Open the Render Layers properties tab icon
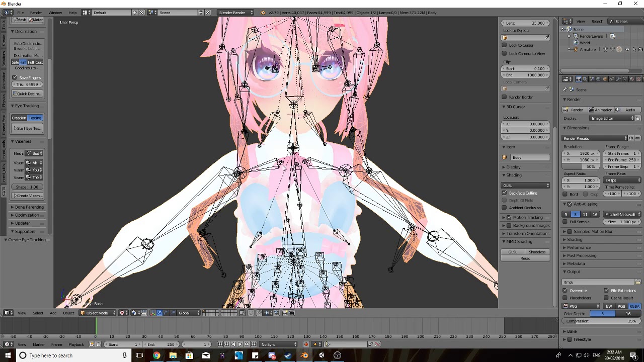 [x=585, y=79]
